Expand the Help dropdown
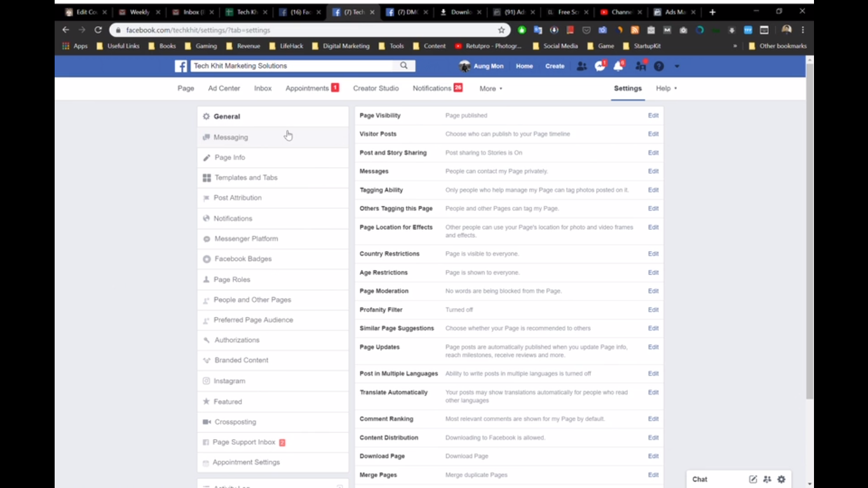Screen dimensions: 868x488 667,88
